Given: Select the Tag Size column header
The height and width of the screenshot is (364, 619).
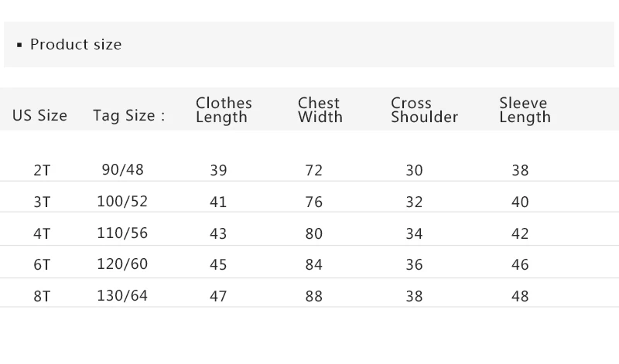Looking at the screenshot, I should coord(128,116).
